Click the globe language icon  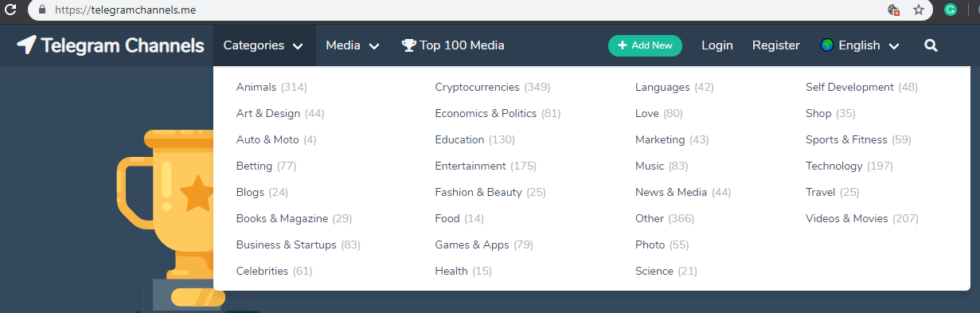coord(826,45)
